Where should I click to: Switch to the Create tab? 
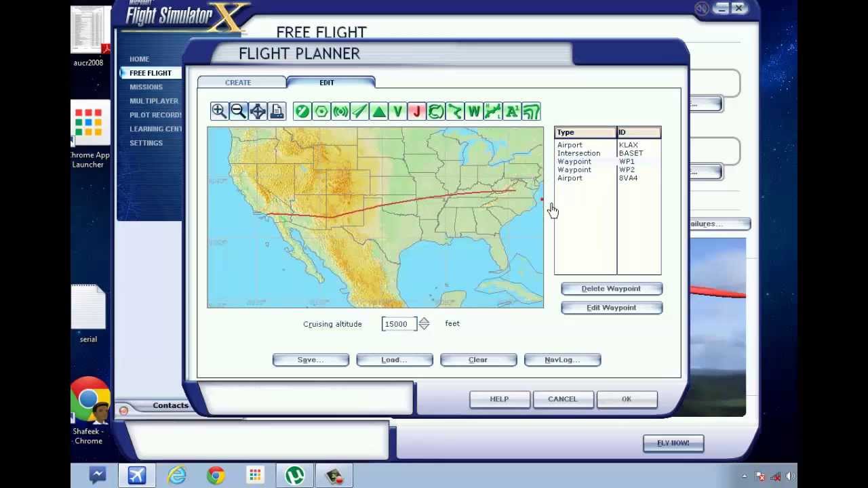[x=238, y=83]
